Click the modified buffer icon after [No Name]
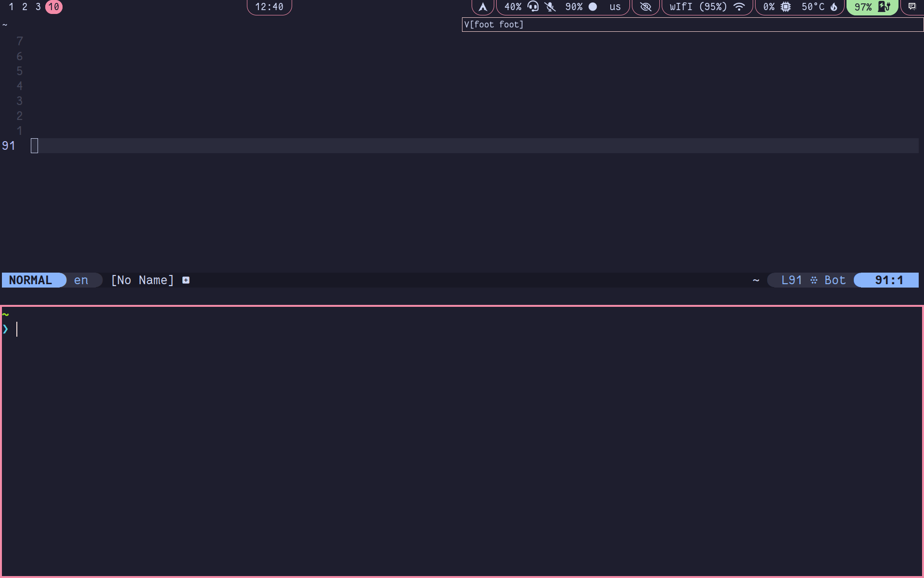 point(186,280)
